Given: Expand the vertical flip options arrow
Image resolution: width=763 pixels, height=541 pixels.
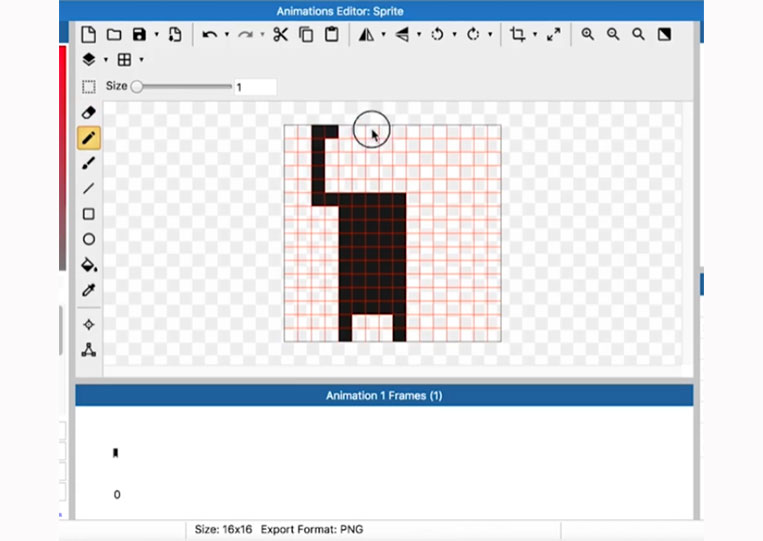Looking at the screenshot, I should [419, 35].
